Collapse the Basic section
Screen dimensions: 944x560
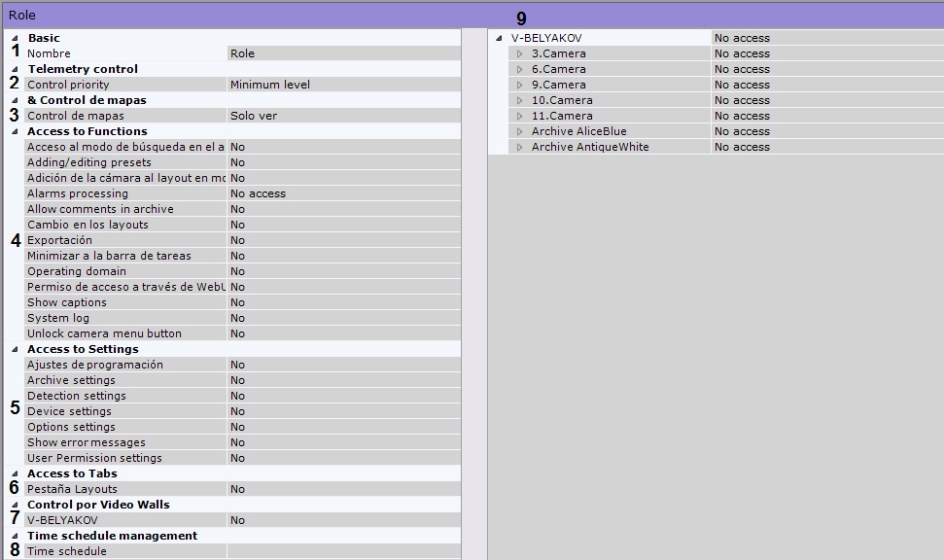click(x=15, y=38)
